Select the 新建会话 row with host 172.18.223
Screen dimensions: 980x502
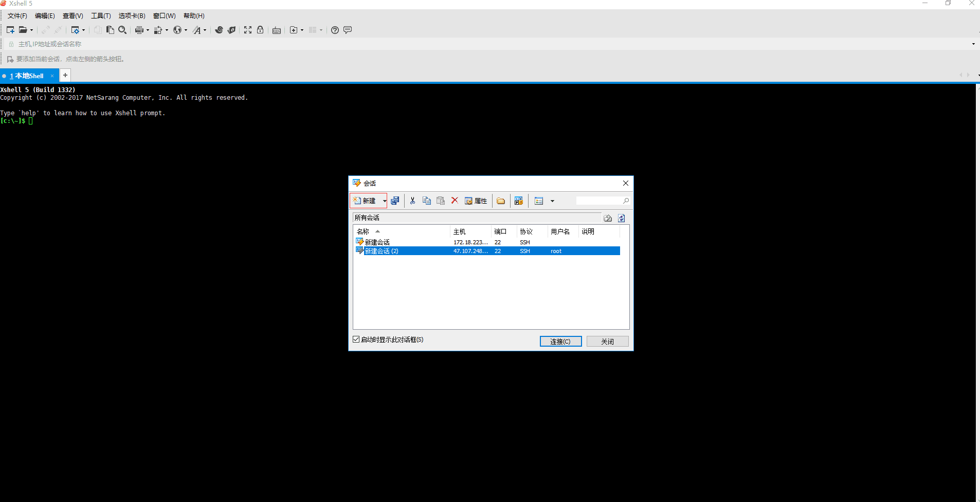point(487,242)
